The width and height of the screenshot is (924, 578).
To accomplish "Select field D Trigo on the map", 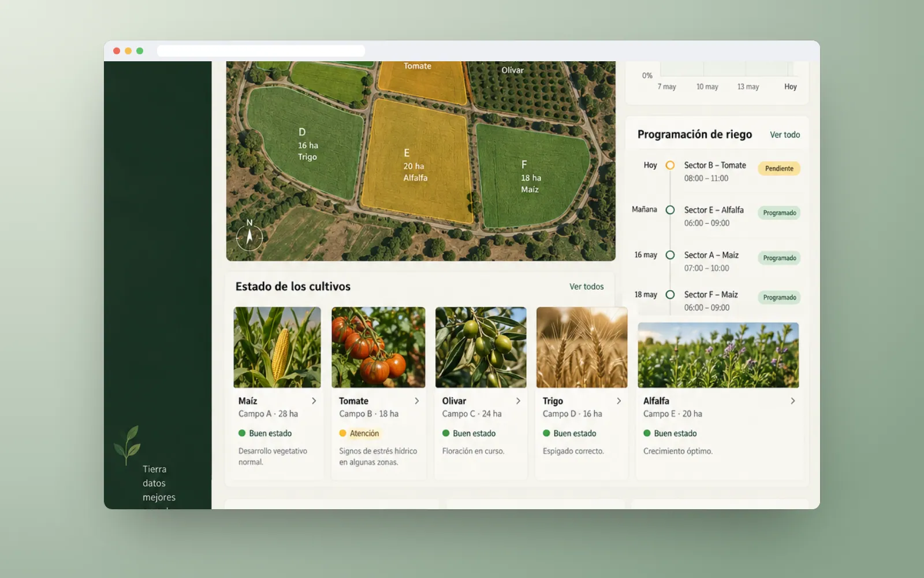I will (306, 144).
